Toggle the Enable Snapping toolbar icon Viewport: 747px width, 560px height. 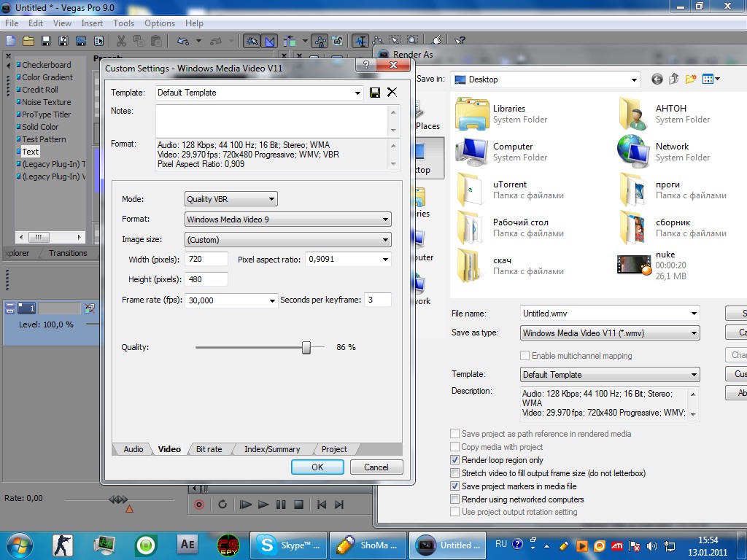[252, 42]
